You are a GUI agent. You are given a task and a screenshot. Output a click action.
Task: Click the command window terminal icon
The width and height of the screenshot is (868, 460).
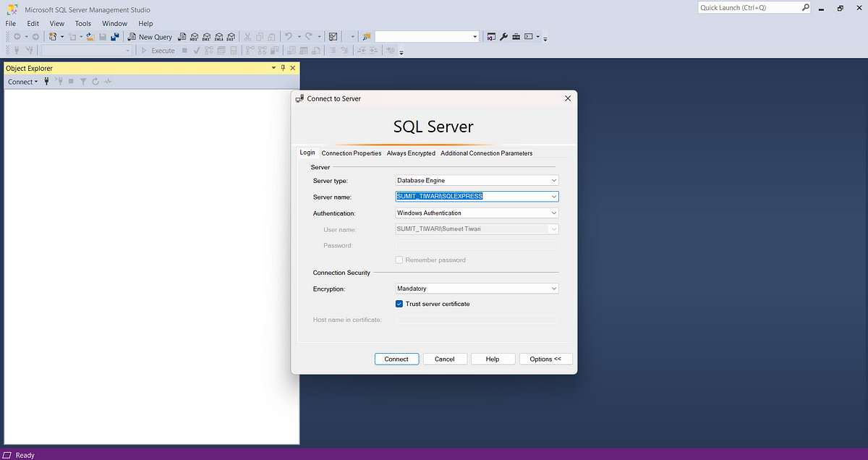[529, 36]
